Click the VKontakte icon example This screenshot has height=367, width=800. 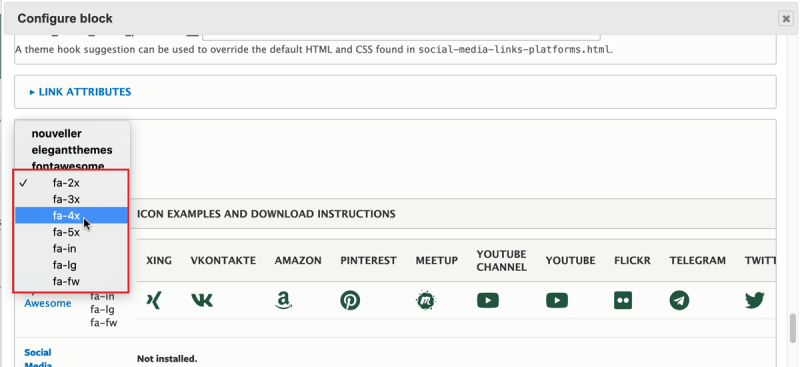pos(202,301)
